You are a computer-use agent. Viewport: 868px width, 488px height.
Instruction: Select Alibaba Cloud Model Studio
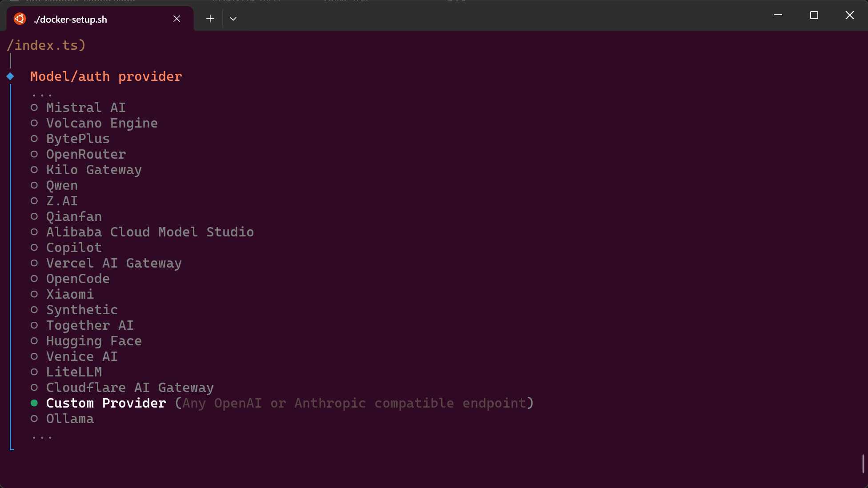pos(142,232)
